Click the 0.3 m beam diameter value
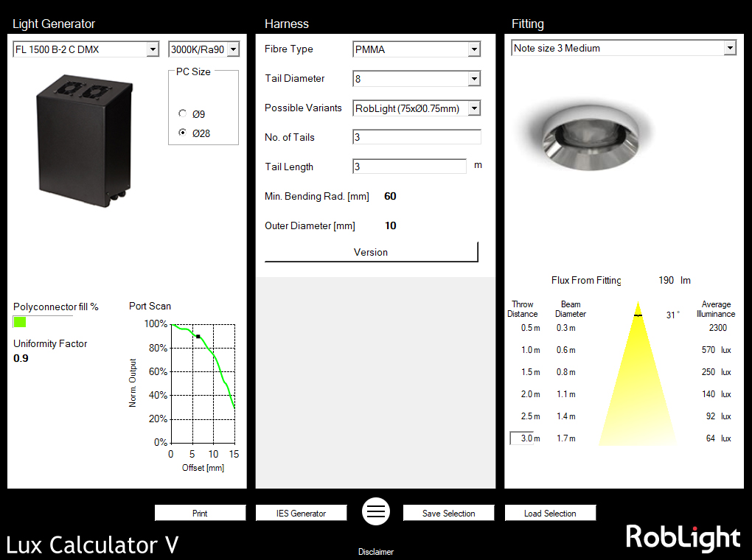Screen dimensions: 752x560 click(566, 328)
